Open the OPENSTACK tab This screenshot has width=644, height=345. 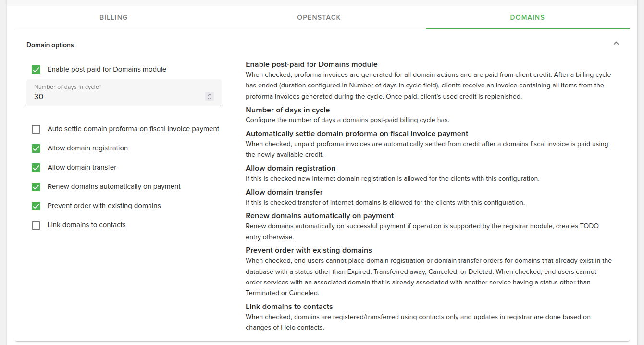[319, 17]
